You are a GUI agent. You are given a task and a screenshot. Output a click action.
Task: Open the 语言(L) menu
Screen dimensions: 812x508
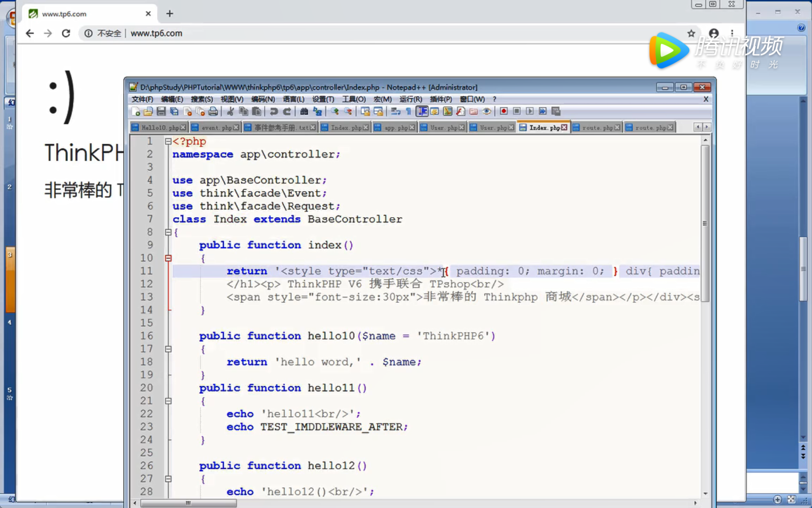pyautogui.click(x=293, y=99)
